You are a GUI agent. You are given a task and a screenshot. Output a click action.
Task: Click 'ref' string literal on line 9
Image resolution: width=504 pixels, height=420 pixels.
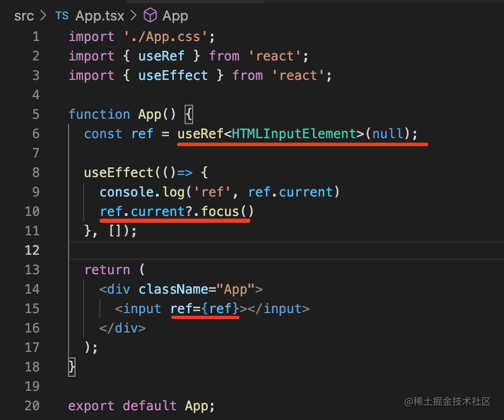(212, 192)
